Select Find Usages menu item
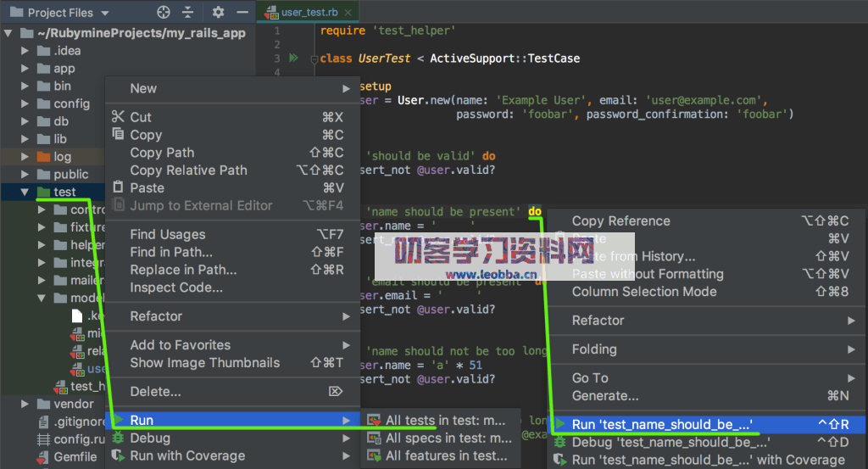 tap(232, 234)
